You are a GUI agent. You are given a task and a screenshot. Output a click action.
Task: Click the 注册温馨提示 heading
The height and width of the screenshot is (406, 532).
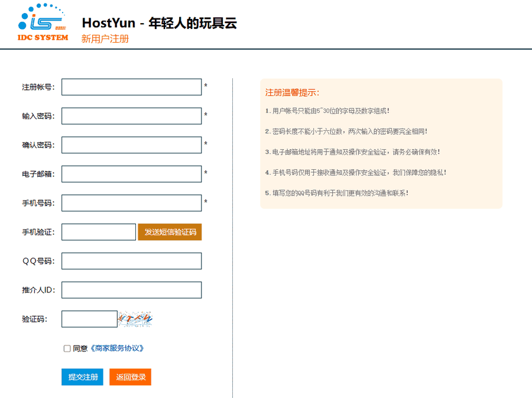(x=292, y=93)
